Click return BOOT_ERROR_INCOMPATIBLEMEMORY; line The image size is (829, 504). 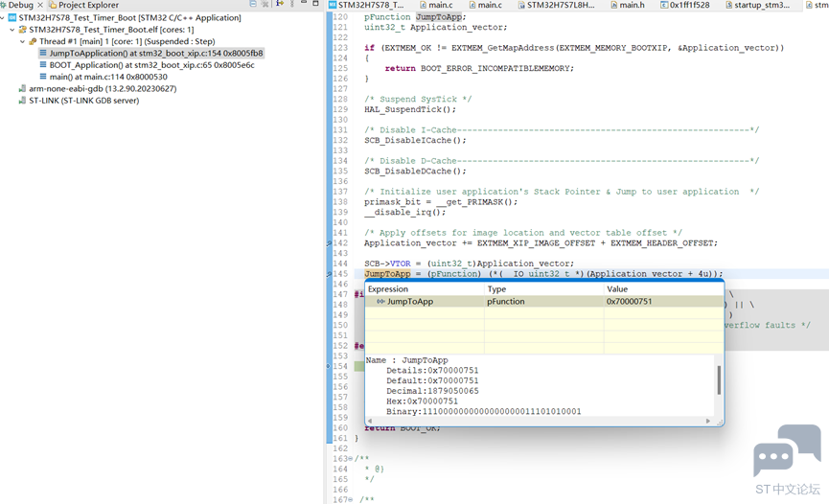(479, 68)
